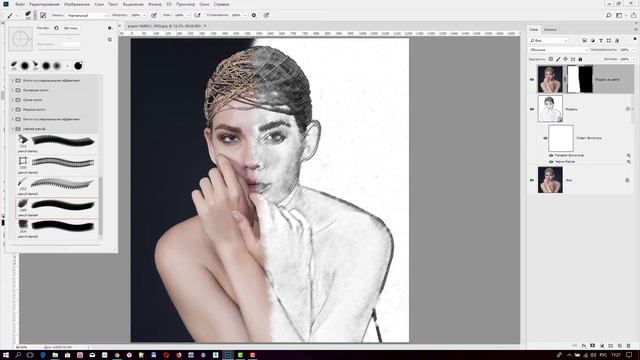
Task: Add layer mask button at panel bottom
Action: point(592,346)
